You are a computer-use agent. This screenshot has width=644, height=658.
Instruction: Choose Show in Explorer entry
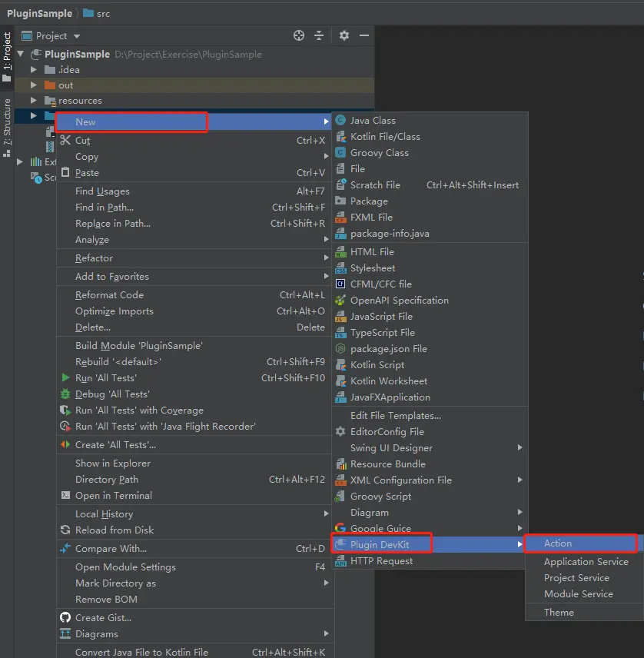pos(194,464)
